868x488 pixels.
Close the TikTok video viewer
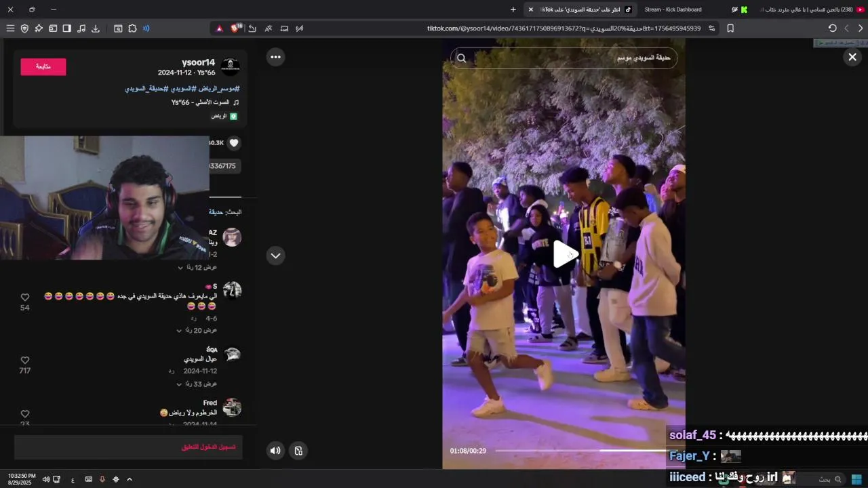(852, 58)
